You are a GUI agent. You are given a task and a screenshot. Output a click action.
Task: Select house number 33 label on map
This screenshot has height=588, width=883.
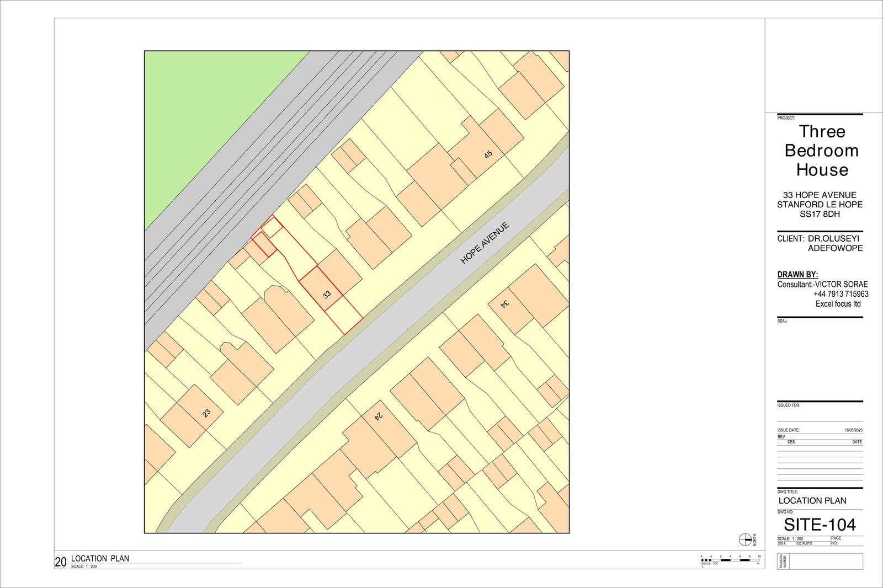[327, 295]
